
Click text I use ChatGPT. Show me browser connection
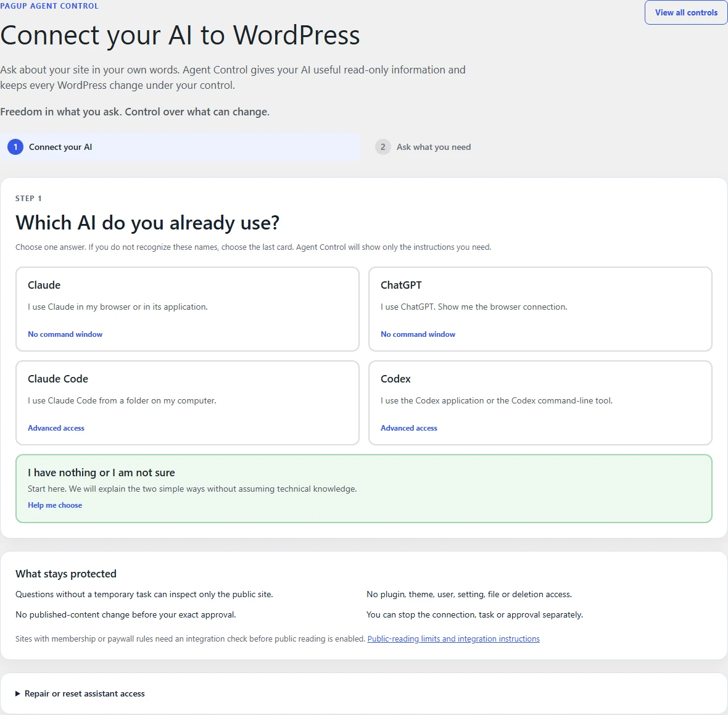pos(474,307)
